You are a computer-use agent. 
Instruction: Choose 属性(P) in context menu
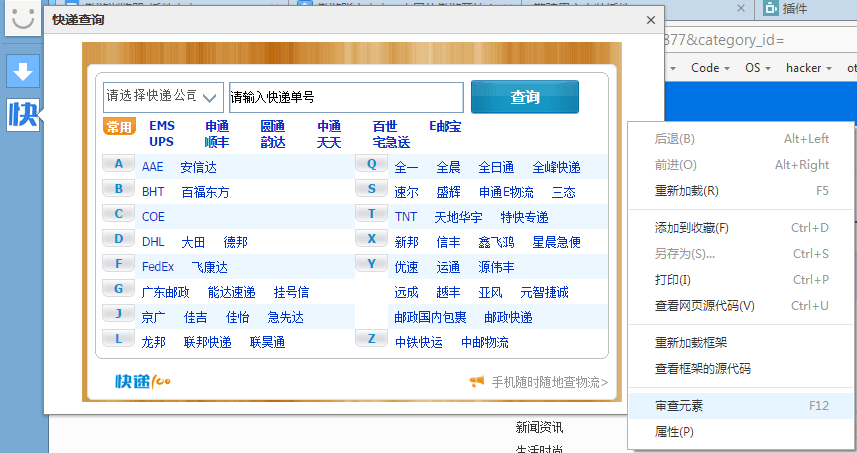click(741, 432)
